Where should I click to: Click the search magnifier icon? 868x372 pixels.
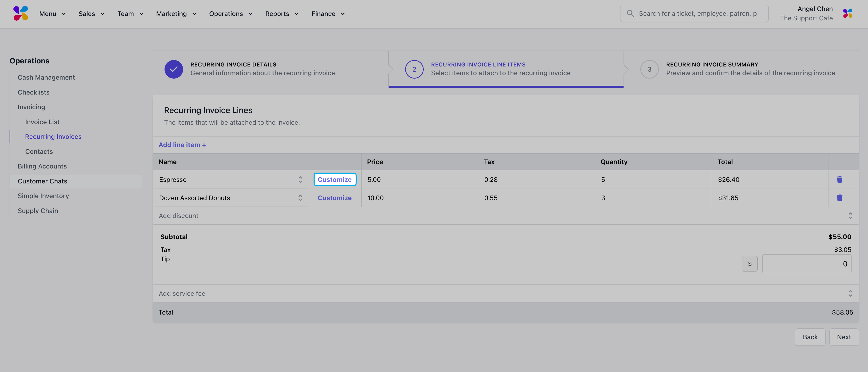pos(630,13)
